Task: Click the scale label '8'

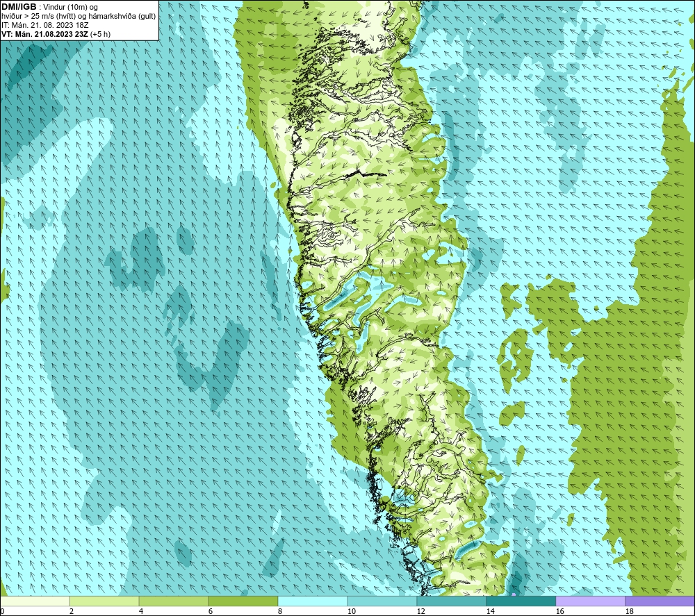Action: point(280,612)
